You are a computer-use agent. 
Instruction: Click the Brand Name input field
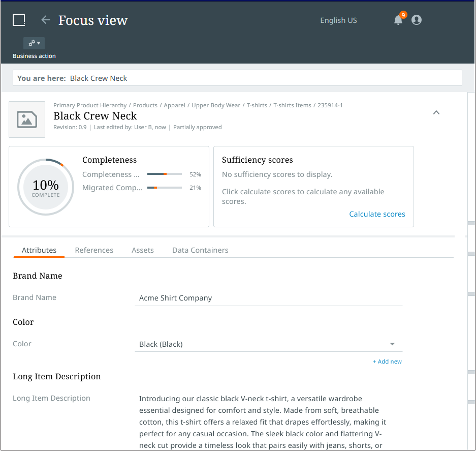(268, 298)
